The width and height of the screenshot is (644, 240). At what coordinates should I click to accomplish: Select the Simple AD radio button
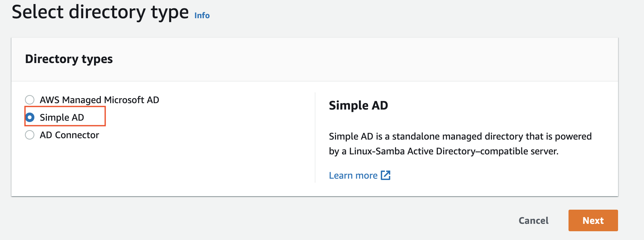pos(30,117)
